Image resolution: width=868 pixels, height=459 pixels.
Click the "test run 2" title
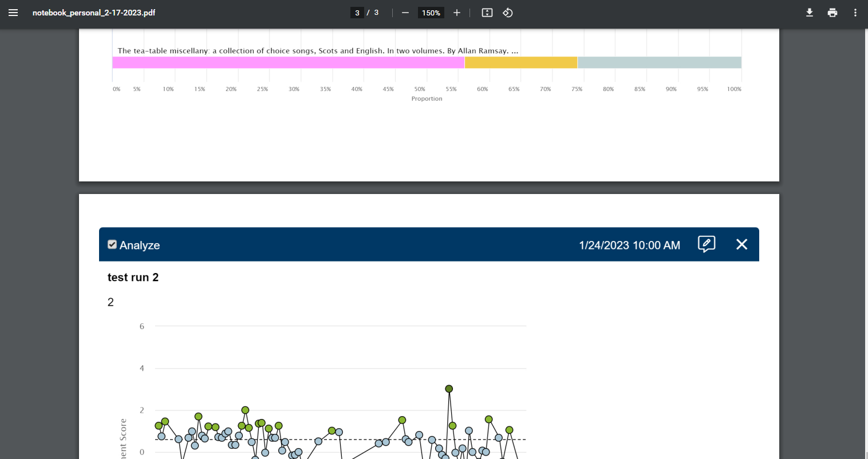[133, 278]
